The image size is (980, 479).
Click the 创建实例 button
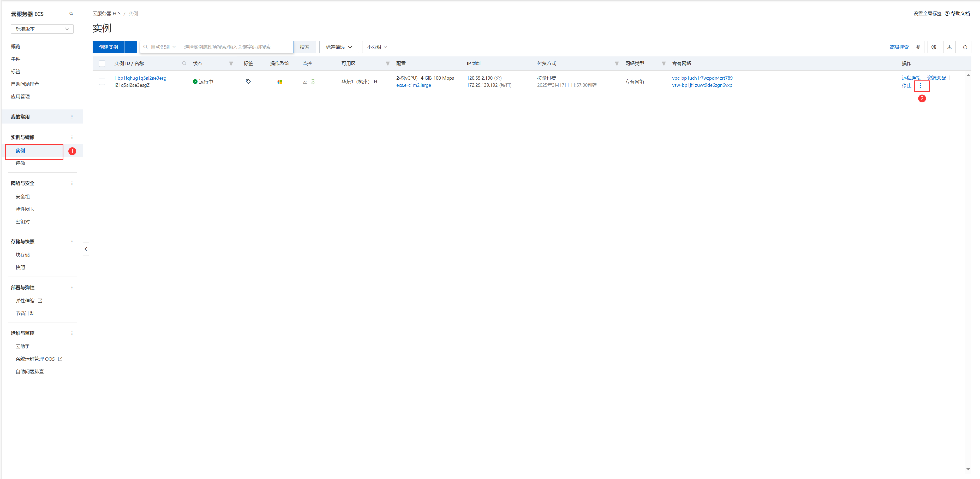click(109, 47)
